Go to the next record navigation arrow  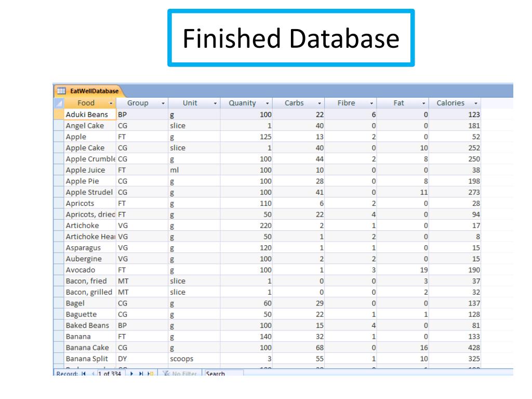[x=131, y=374]
